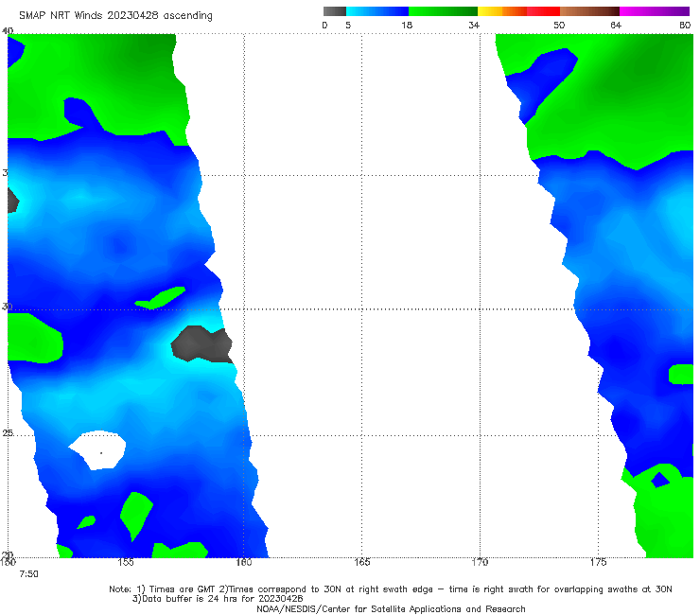Click the title 'SMAP NRT Winds 20230428 ascending'
The width and height of the screenshot is (700, 615).
[x=115, y=16]
